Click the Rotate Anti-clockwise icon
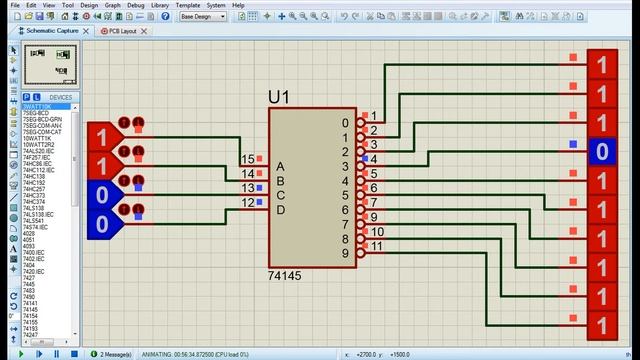The image size is (640, 360). [13, 306]
